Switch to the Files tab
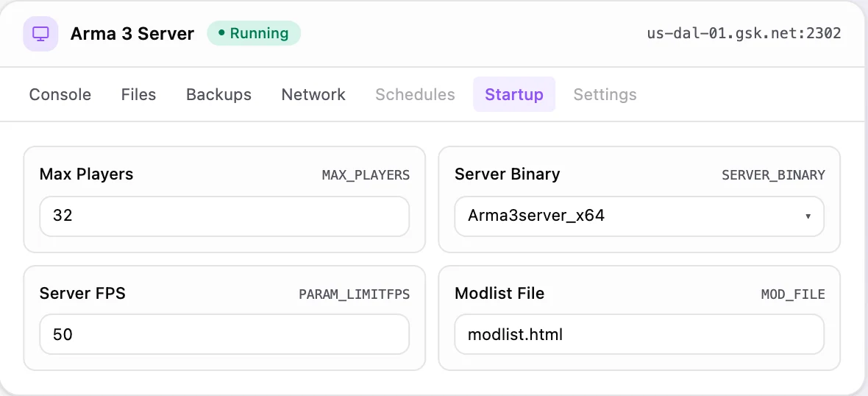The height and width of the screenshot is (396, 868). 138,95
